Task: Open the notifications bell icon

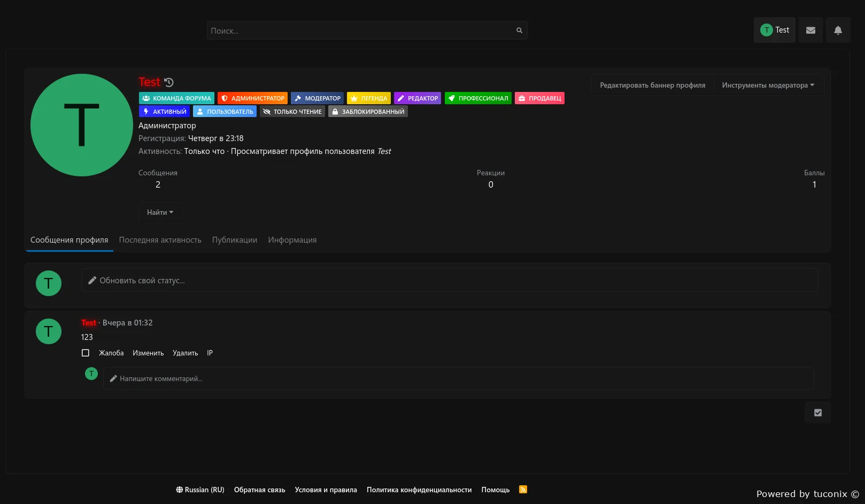Action: click(838, 30)
